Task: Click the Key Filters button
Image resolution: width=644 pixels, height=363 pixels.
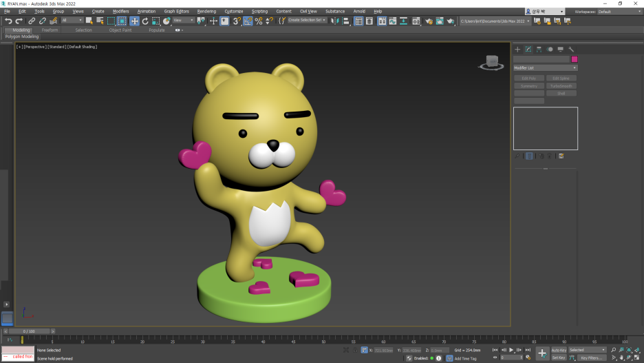Action: [x=592, y=357]
